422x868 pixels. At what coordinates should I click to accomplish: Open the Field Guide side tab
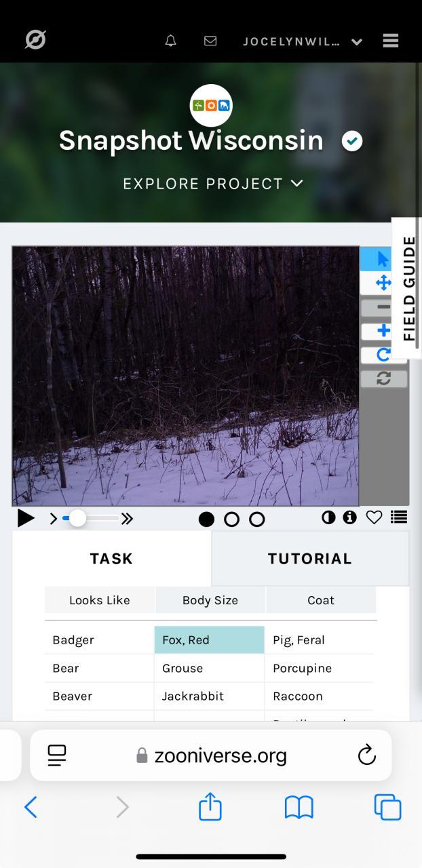click(x=408, y=288)
